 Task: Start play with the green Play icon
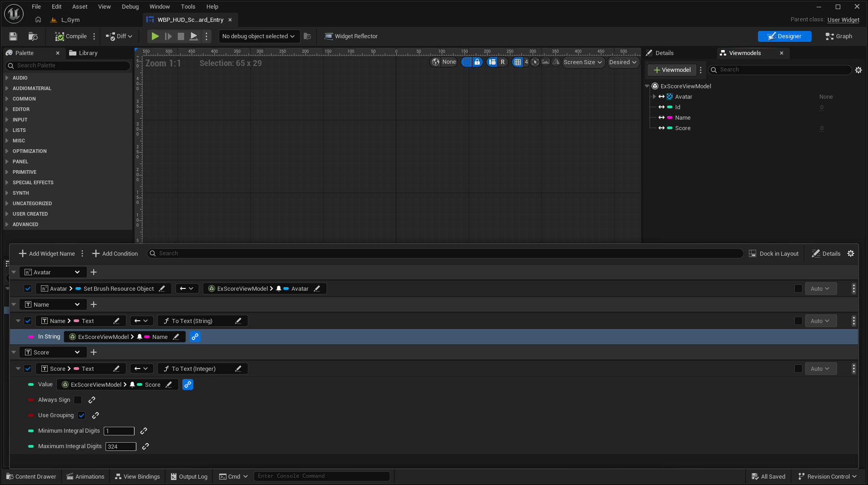pos(155,36)
